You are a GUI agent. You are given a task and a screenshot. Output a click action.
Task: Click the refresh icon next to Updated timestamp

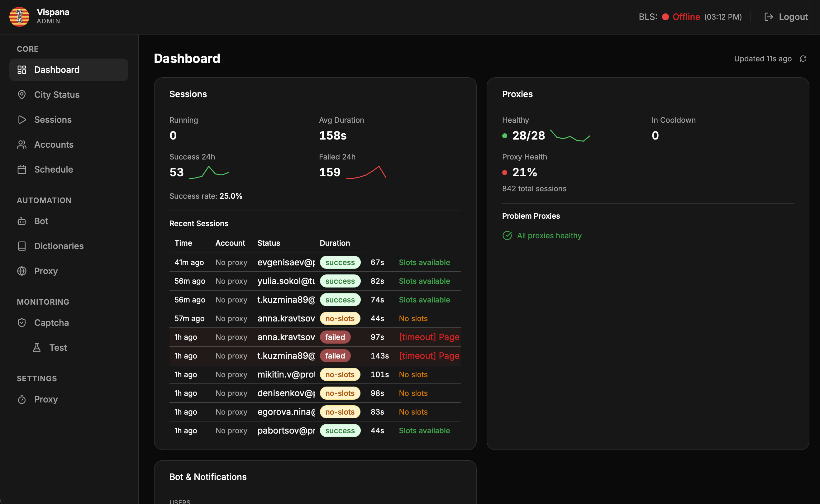coord(803,58)
